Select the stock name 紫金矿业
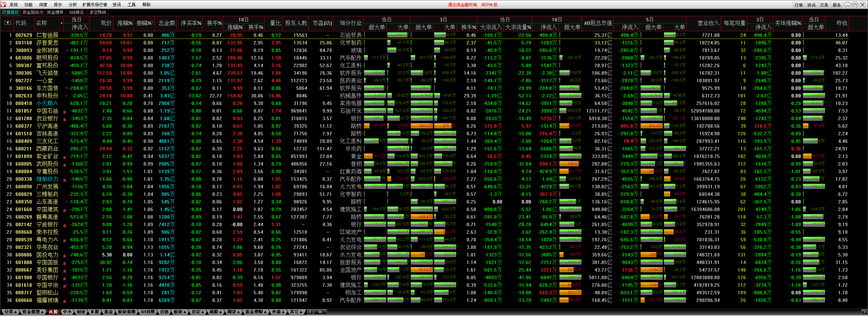 coord(47,156)
